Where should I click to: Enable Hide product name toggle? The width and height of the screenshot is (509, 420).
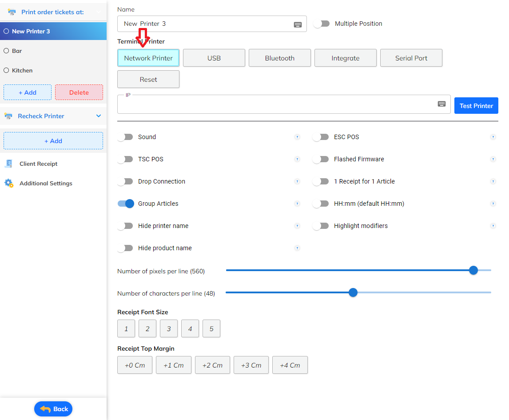(125, 248)
